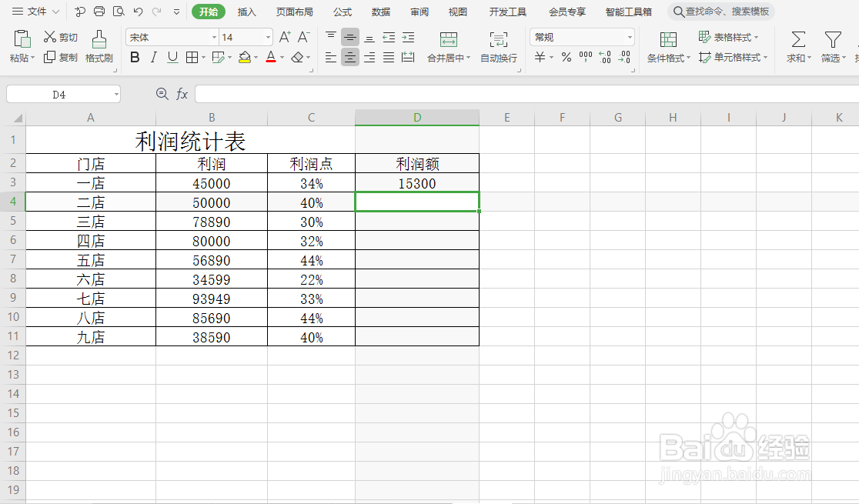Switch to the Page Layout (页面布局) tab
Viewport: 859px width, 504px height.
pyautogui.click(x=294, y=12)
